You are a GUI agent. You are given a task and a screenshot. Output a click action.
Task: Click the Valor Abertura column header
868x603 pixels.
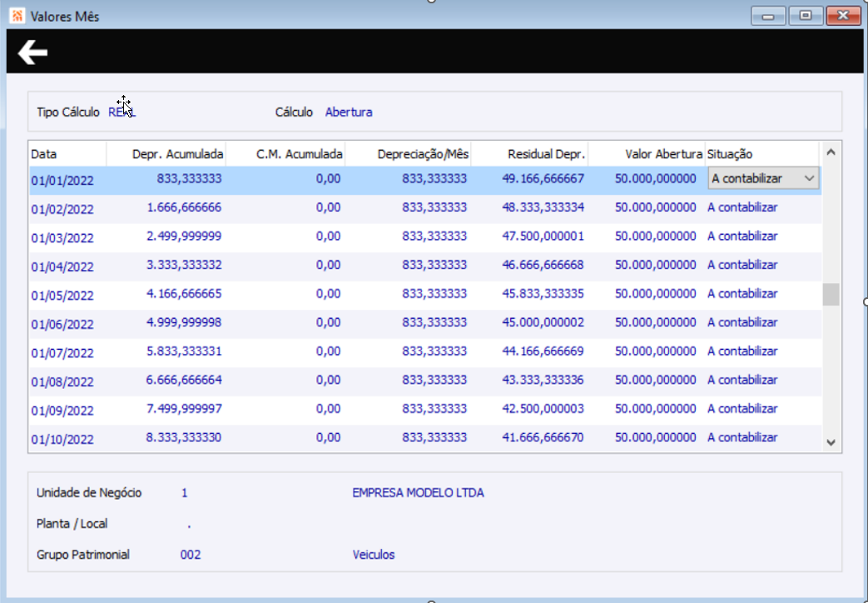[x=647, y=154]
